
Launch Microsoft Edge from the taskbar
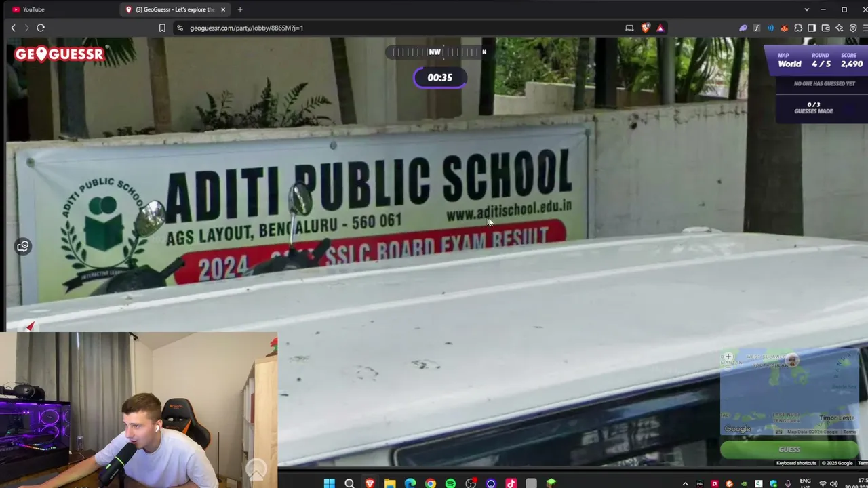[x=410, y=483]
